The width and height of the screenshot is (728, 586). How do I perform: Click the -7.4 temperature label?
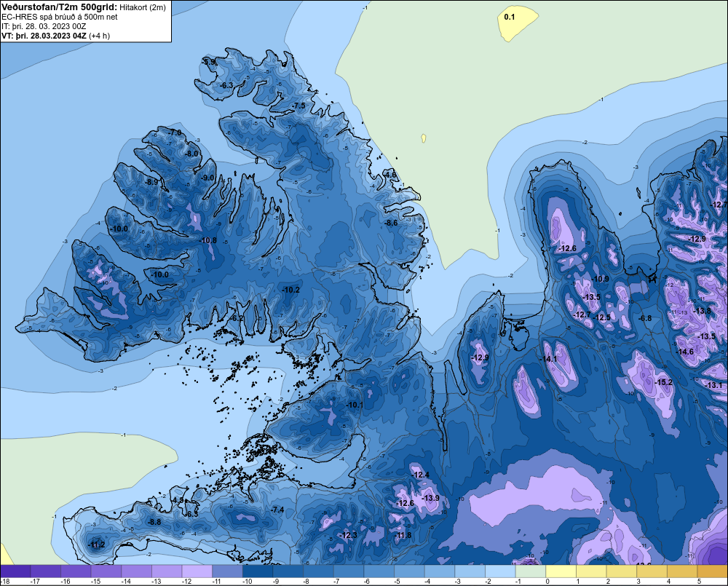pos(277,510)
